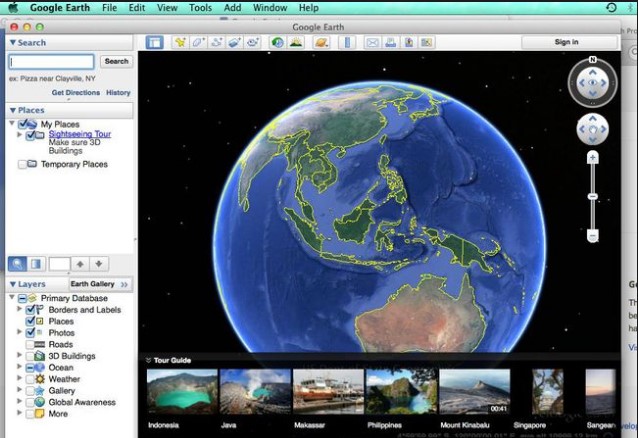Open the Java tour thumbnail
The width and height of the screenshot is (638, 438).
tap(255, 392)
